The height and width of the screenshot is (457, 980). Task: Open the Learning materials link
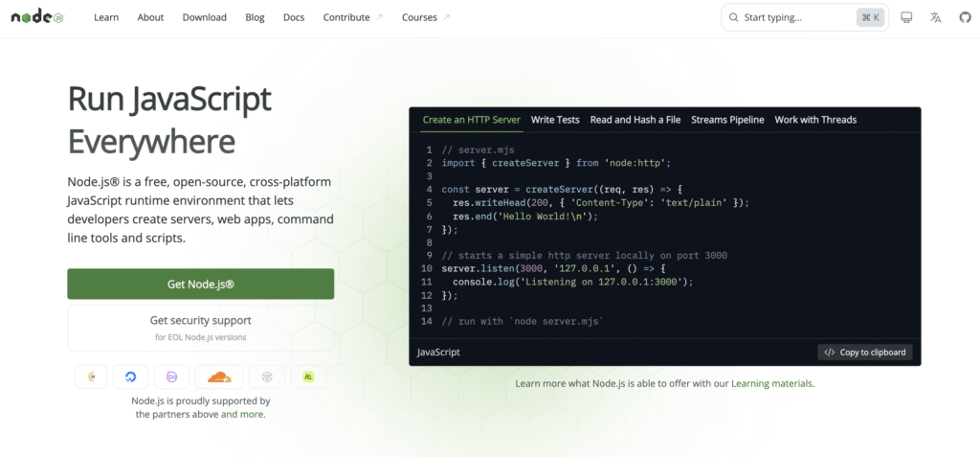[x=772, y=383]
